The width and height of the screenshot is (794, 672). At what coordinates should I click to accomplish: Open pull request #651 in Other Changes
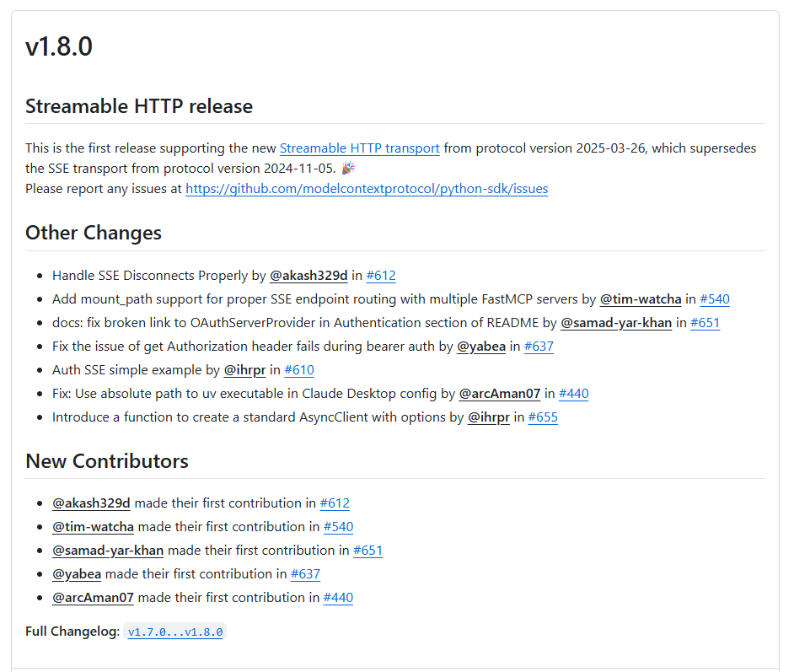tap(705, 323)
